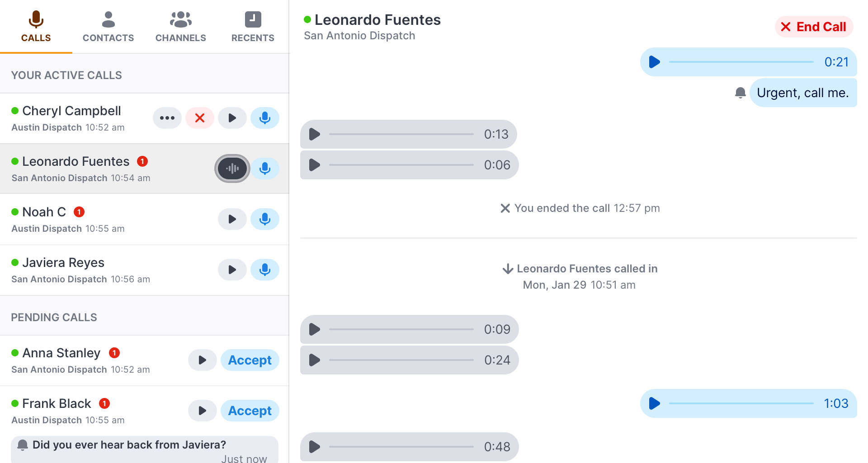Play the 0:21 sent voice message
Viewport: 868px width, 463px height.
[655, 62]
